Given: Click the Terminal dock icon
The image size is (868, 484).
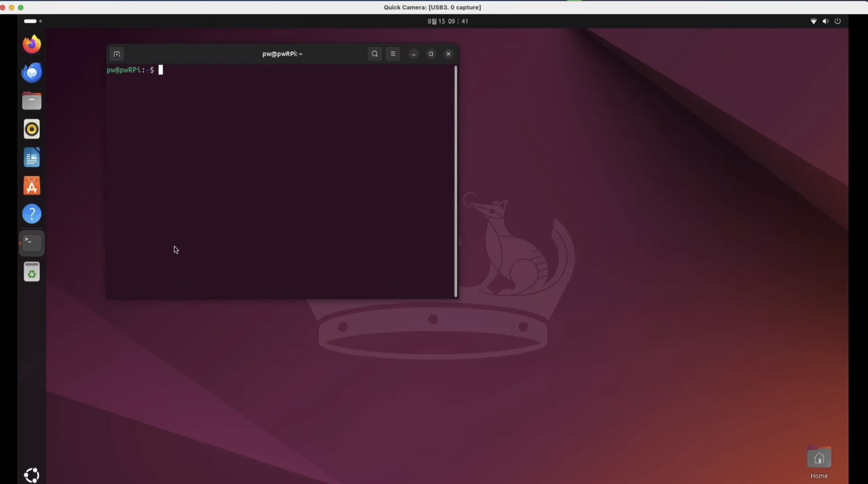Looking at the screenshot, I should (31, 243).
